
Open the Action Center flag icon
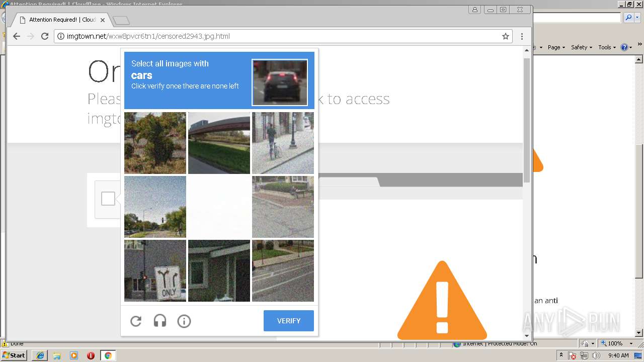(573, 355)
